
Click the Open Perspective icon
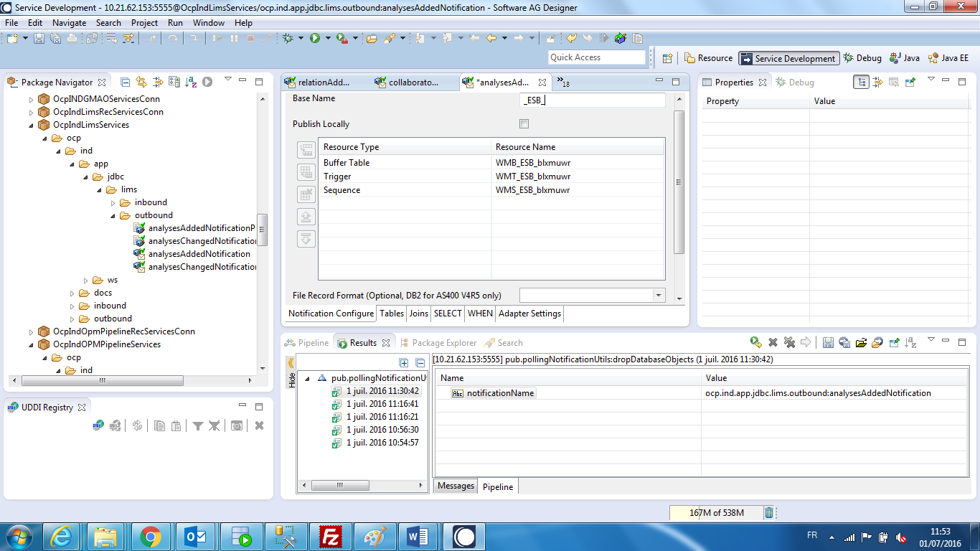tap(667, 58)
